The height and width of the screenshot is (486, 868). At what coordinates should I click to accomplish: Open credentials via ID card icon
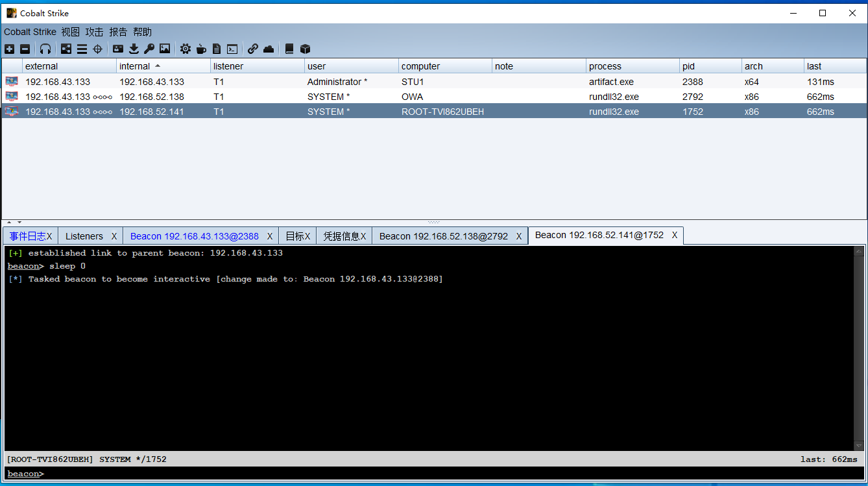pyautogui.click(x=118, y=49)
